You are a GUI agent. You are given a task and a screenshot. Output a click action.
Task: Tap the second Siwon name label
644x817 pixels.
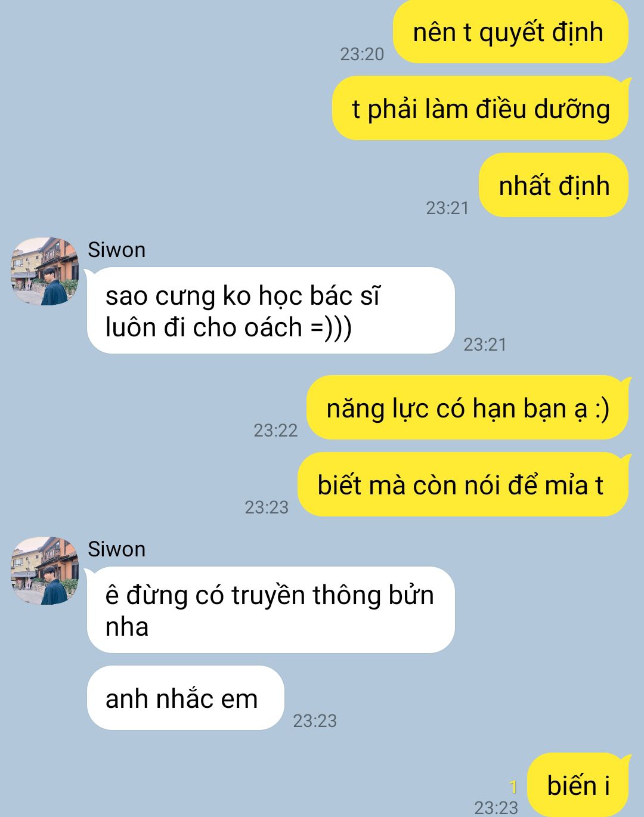(116, 549)
